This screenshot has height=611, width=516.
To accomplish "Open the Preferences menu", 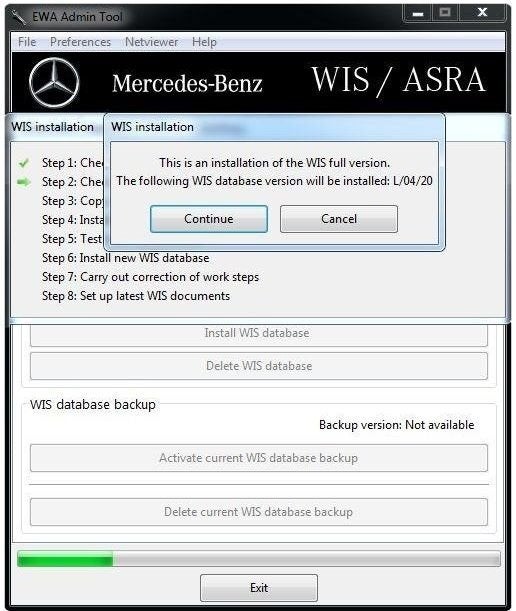I will pos(80,42).
